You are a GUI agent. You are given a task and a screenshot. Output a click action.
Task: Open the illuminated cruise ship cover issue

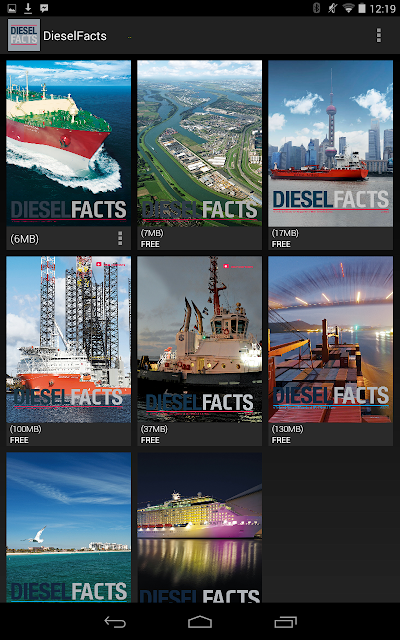(200, 527)
